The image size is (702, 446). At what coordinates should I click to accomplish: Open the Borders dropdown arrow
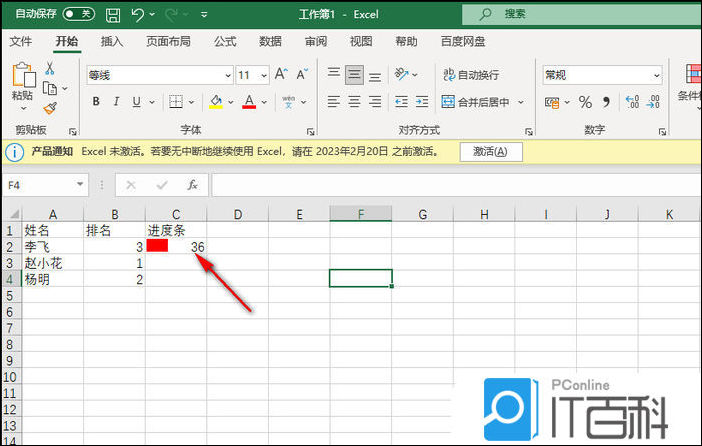point(192,102)
